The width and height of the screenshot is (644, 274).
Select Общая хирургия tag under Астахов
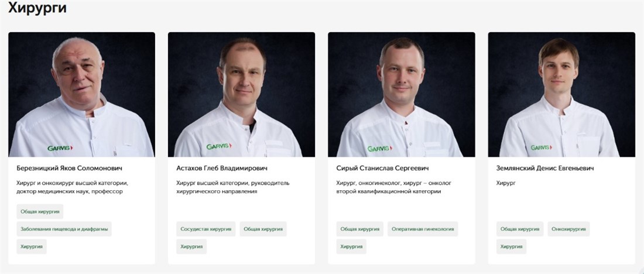pos(263,230)
